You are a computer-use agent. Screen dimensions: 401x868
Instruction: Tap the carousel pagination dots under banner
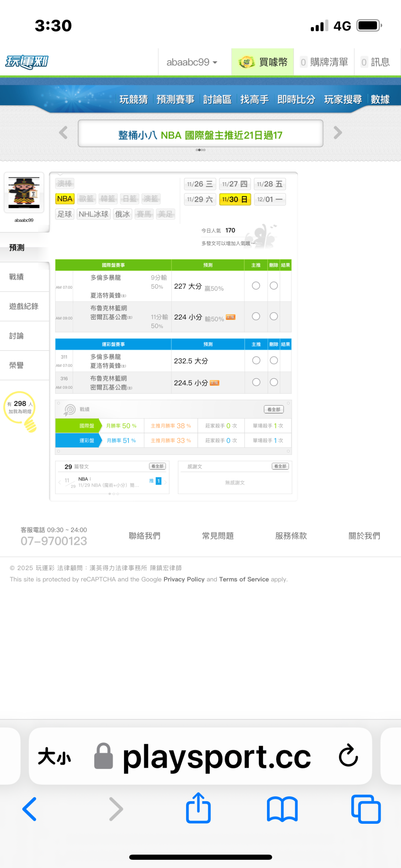click(x=200, y=150)
